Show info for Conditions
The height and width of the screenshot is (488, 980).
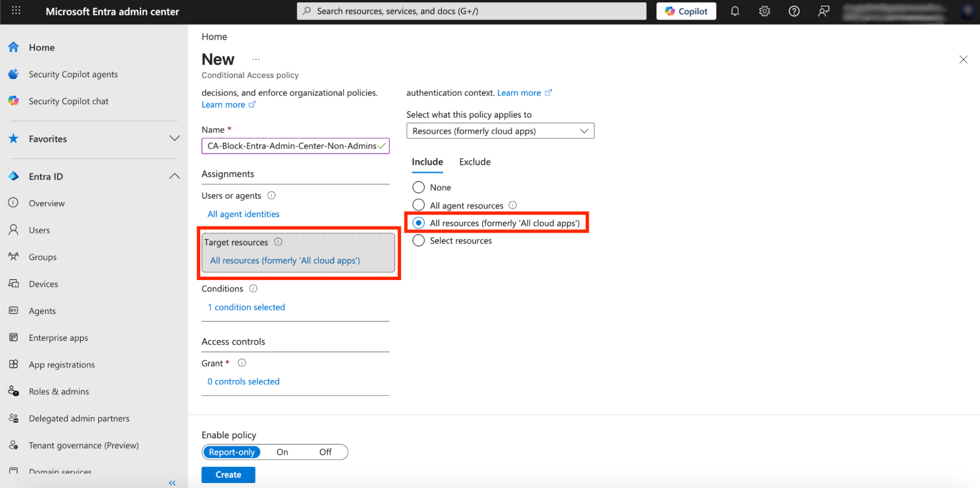pyautogui.click(x=253, y=288)
